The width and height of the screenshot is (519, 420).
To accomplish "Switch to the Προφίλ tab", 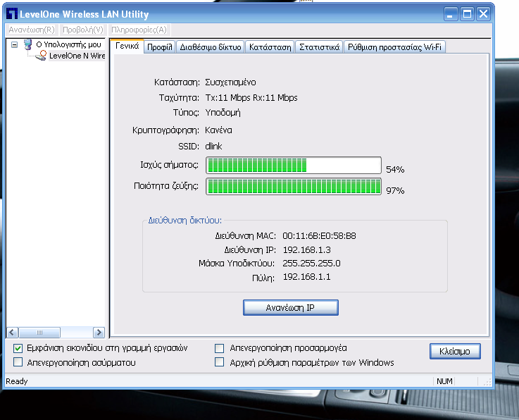I will 160,47.
